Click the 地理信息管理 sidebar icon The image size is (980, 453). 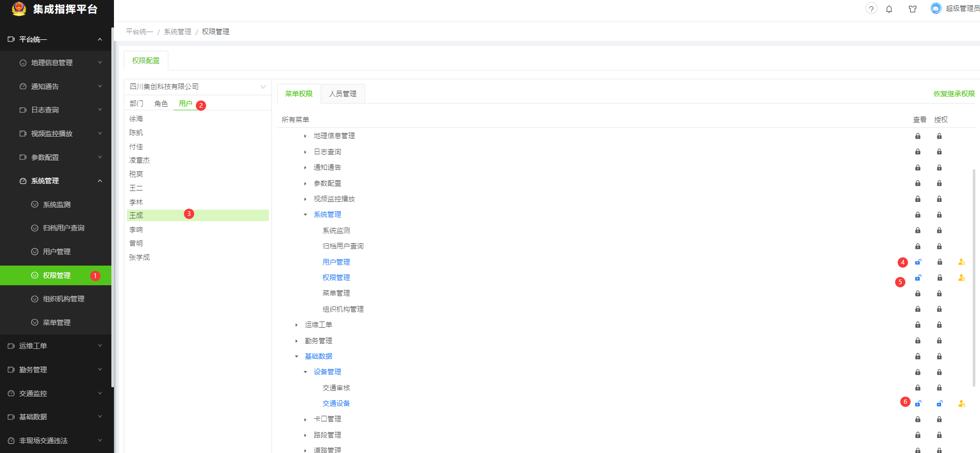pyautogui.click(x=23, y=63)
